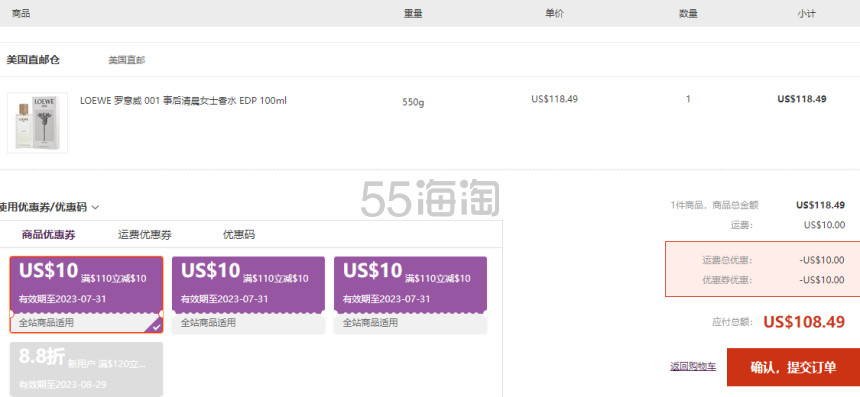860x397 pixels.
Task: Click the 重量 column header
Action: pos(413,14)
